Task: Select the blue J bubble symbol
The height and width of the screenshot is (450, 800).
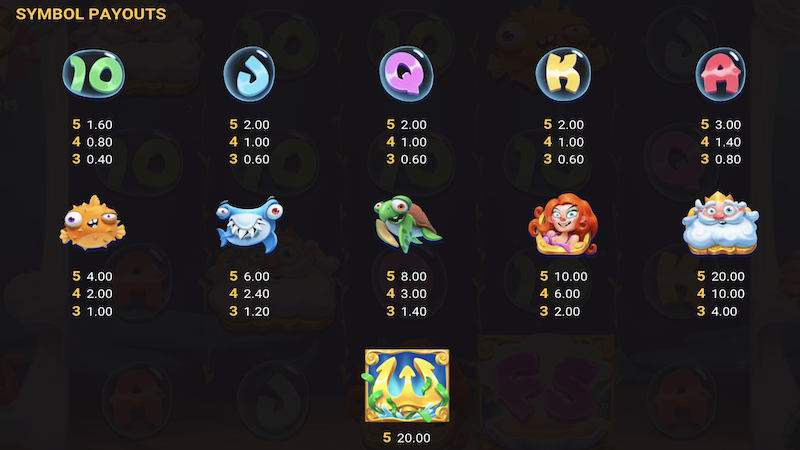Action: click(249, 74)
